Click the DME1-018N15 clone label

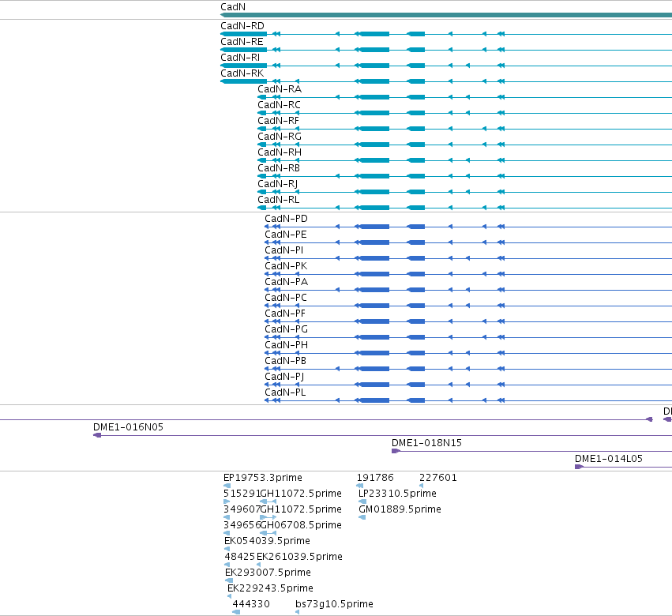426,443
